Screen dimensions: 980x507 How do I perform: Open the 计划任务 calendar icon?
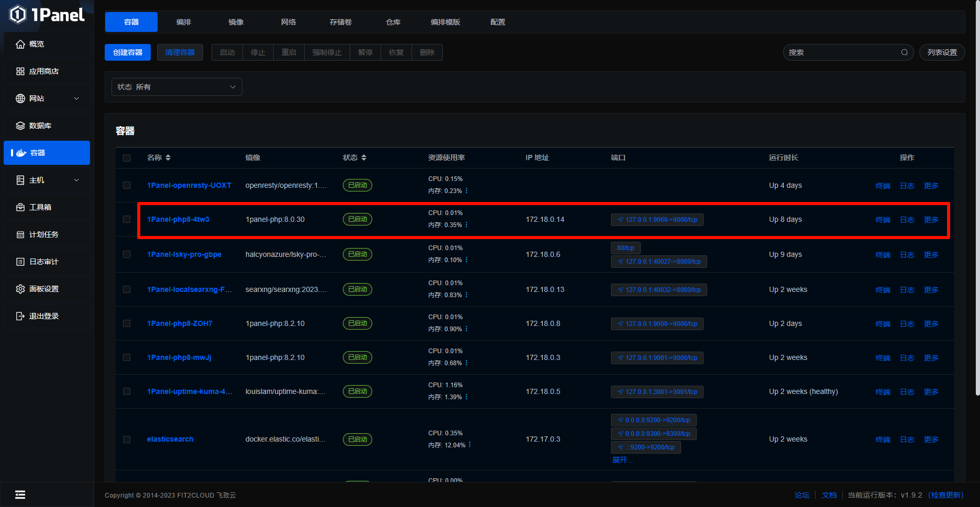[x=20, y=234]
